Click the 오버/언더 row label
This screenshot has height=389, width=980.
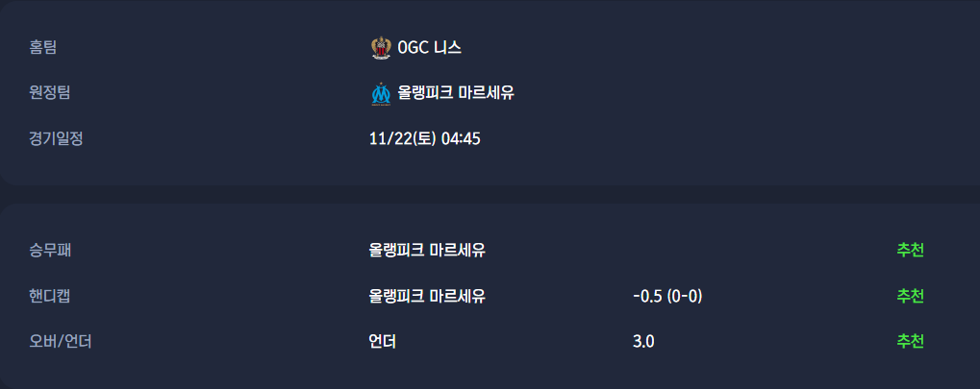click(61, 341)
